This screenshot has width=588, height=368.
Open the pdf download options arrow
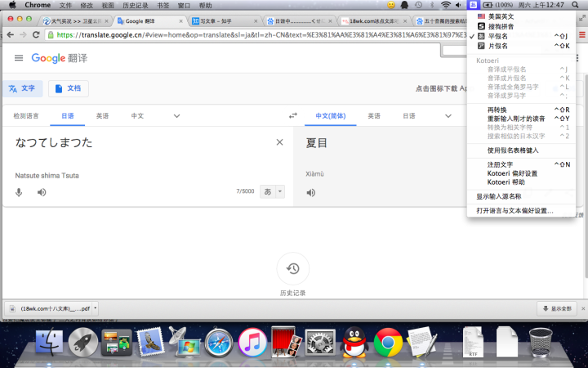tap(96, 308)
